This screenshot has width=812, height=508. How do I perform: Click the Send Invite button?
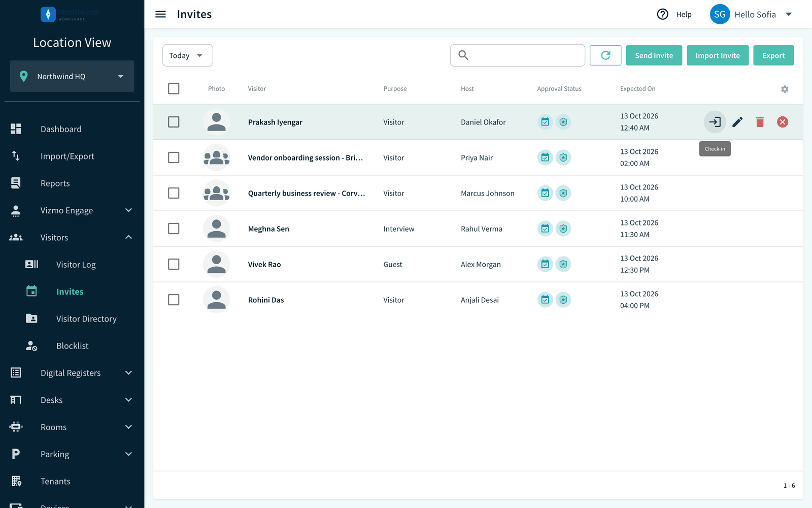(x=654, y=55)
